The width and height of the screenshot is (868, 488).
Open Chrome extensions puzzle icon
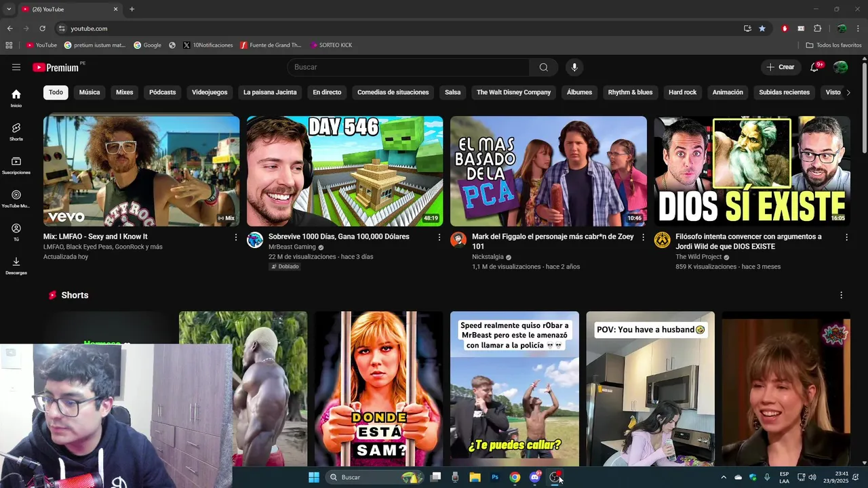817,28
